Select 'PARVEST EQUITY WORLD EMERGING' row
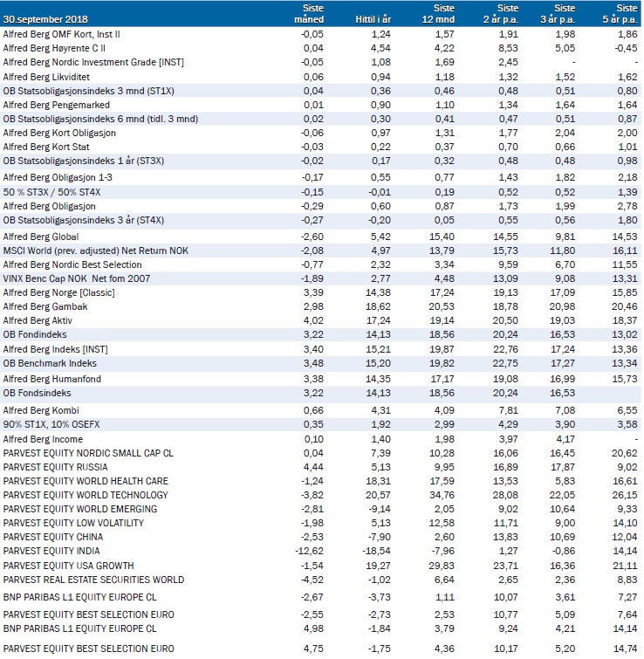 (322, 509)
